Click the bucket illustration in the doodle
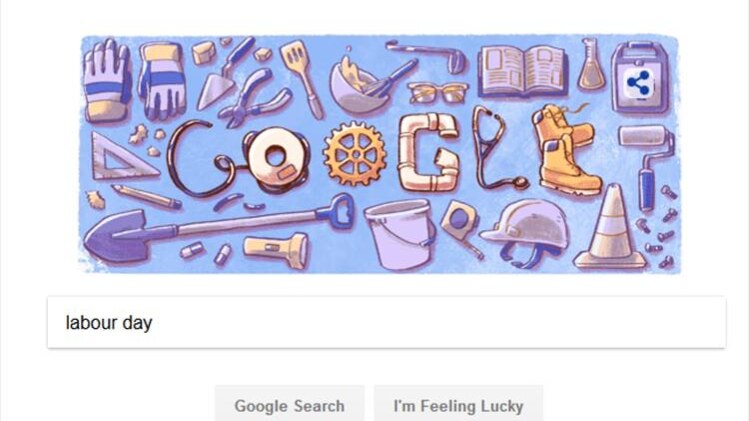Image resolution: width=749 pixels, height=421 pixels. click(400, 234)
